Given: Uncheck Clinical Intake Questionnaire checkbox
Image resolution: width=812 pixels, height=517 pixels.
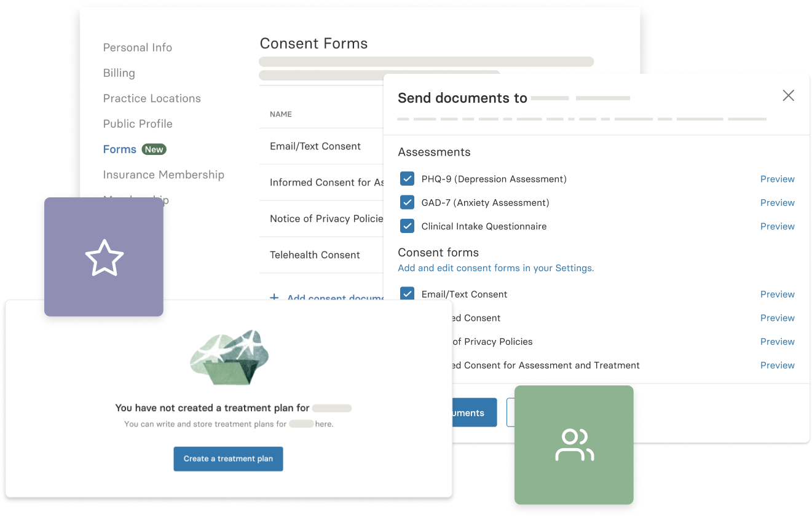Looking at the screenshot, I should 407,226.
